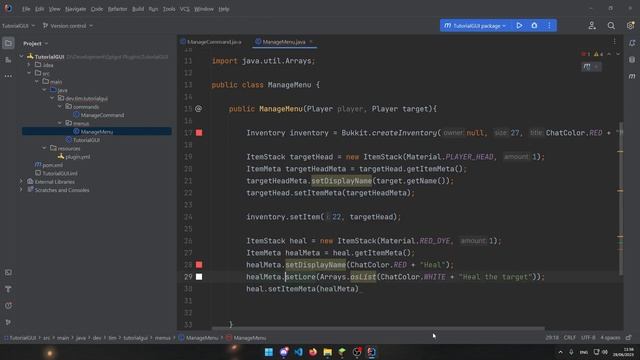Viewport: 640px width, 360px height.
Task: Open IntelliJ IDEA from the taskbar
Action: point(371,352)
